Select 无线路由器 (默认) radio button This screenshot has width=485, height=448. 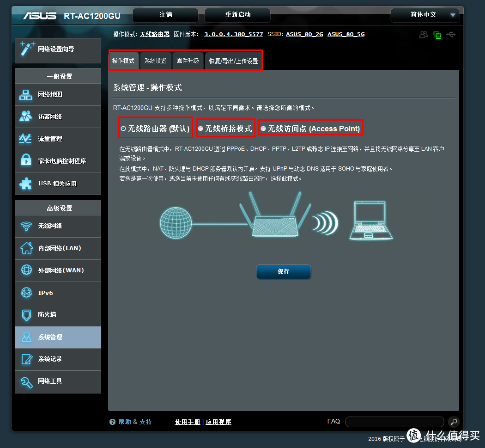click(x=123, y=129)
